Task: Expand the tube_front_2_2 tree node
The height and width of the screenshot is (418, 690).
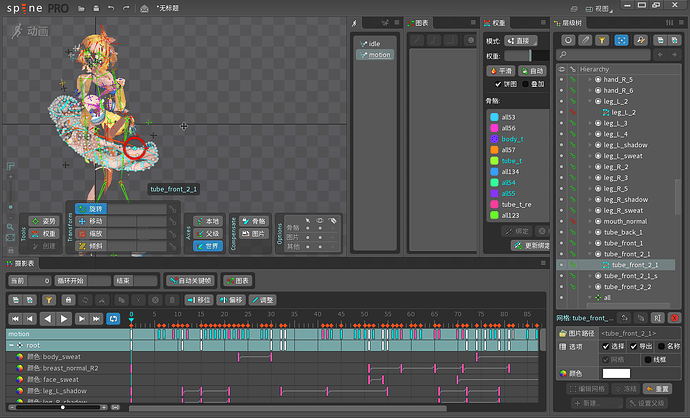Action: (x=590, y=286)
